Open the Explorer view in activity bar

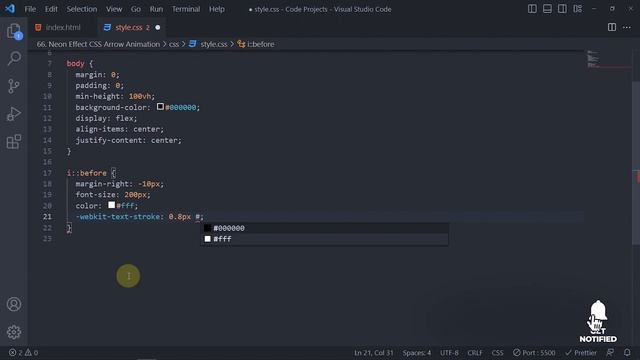click(x=14, y=31)
